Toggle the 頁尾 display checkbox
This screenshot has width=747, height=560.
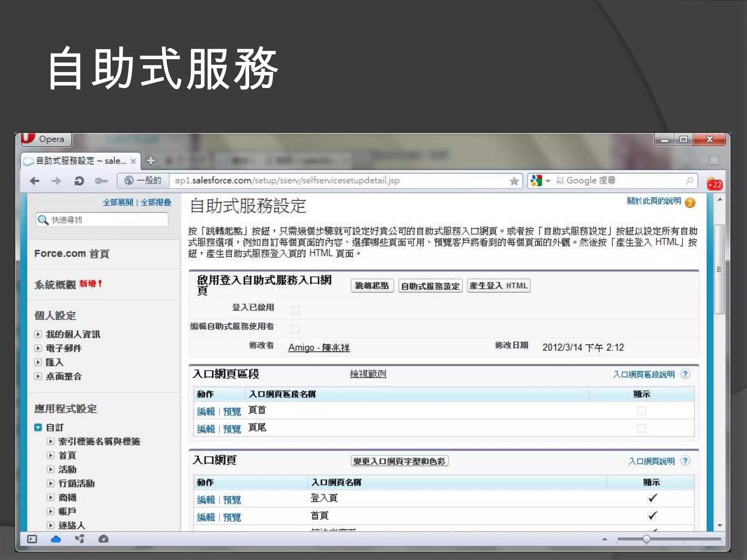pos(641,428)
